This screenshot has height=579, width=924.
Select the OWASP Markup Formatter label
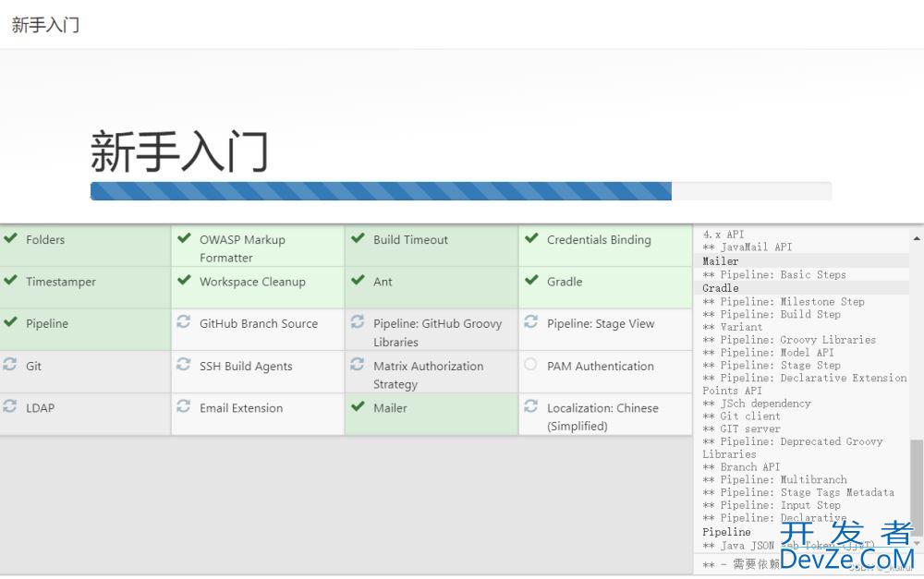pos(242,248)
